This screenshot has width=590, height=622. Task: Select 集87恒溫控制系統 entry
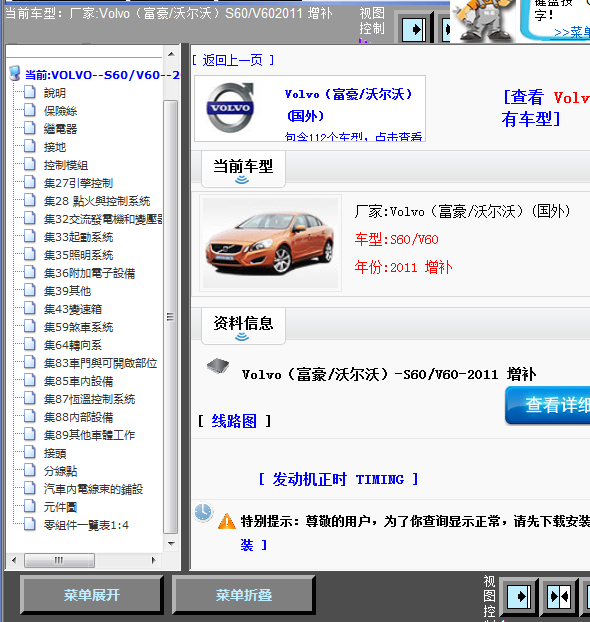pos(90,399)
